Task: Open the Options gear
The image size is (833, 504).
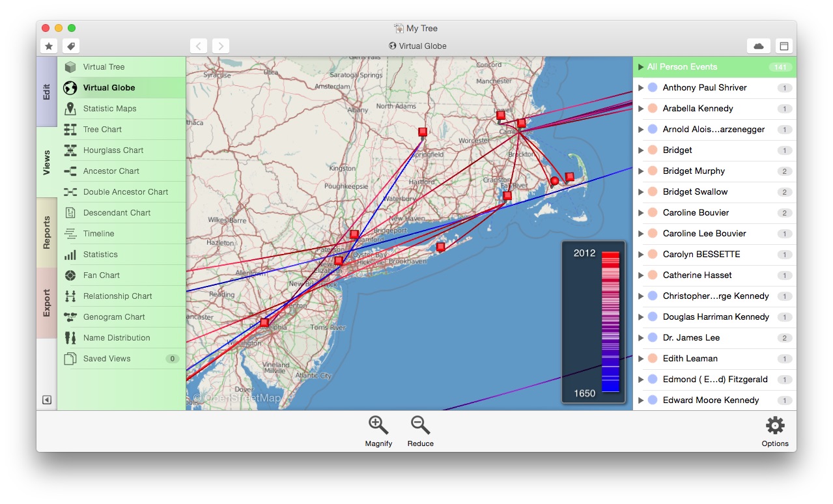Action: pos(775,432)
